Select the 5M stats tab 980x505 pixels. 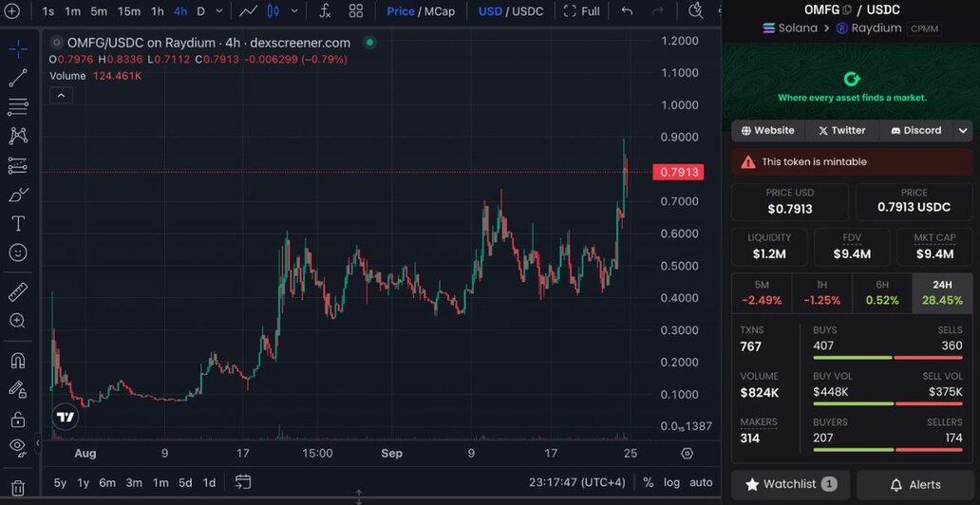pyautogui.click(x=762, y=292)
